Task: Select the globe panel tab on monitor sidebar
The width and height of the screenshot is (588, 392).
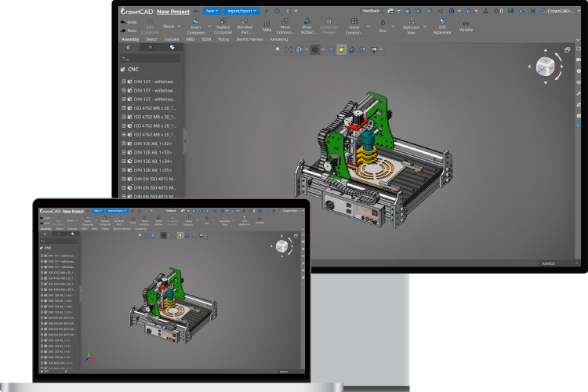Action: point(172,47)
